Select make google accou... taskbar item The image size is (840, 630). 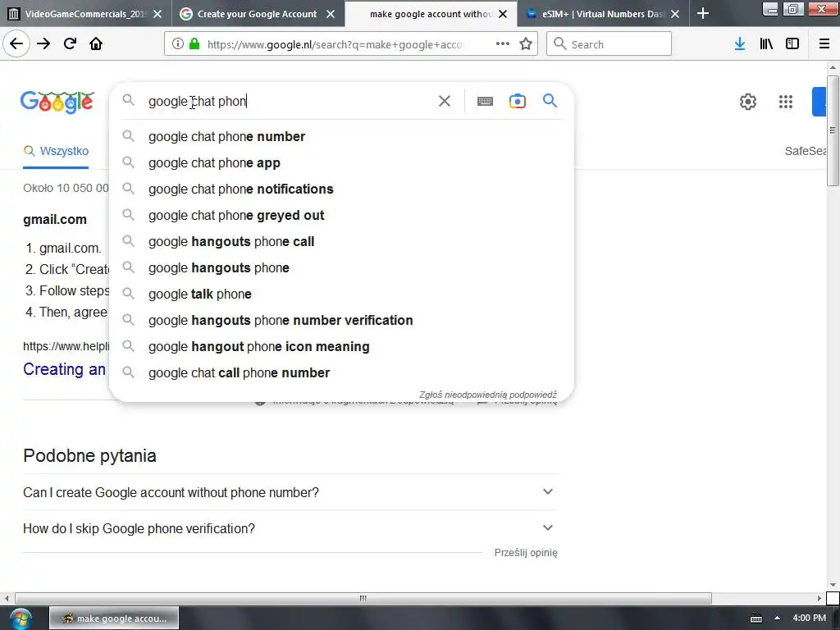click(x=114, y=619)
